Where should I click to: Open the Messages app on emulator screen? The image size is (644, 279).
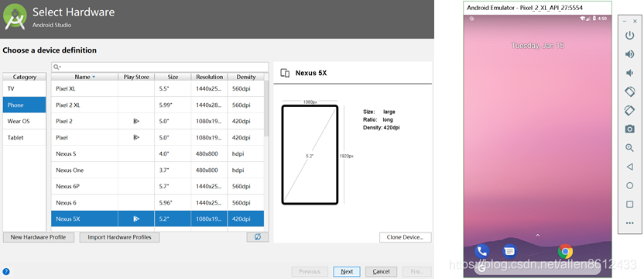pos(509,251)
